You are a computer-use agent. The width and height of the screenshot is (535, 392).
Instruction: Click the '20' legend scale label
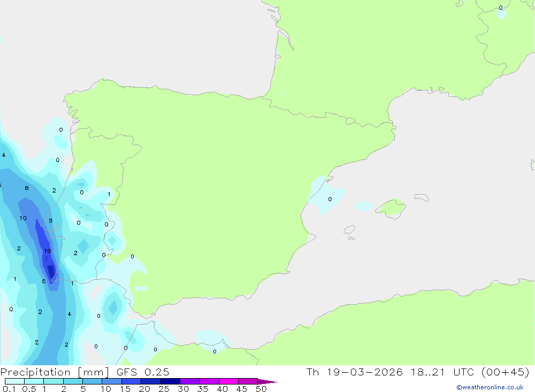coord(144,389)
